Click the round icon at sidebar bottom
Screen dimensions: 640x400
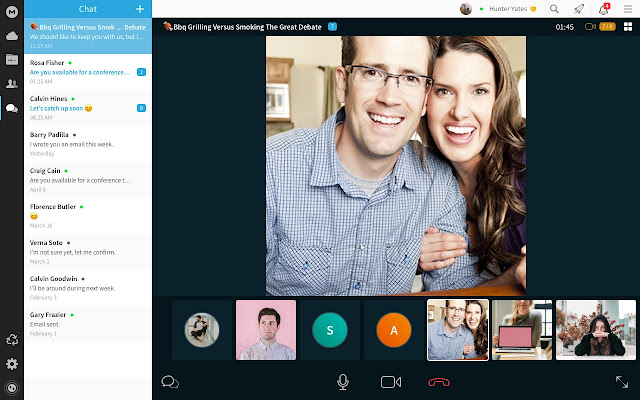point(12,388)
